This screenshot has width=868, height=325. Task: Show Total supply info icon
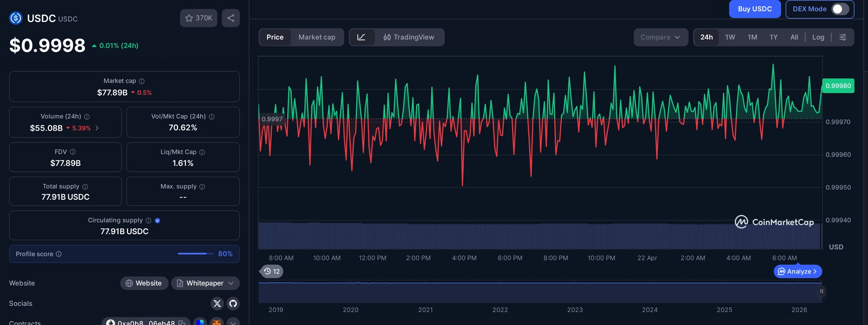click(85, 187)
